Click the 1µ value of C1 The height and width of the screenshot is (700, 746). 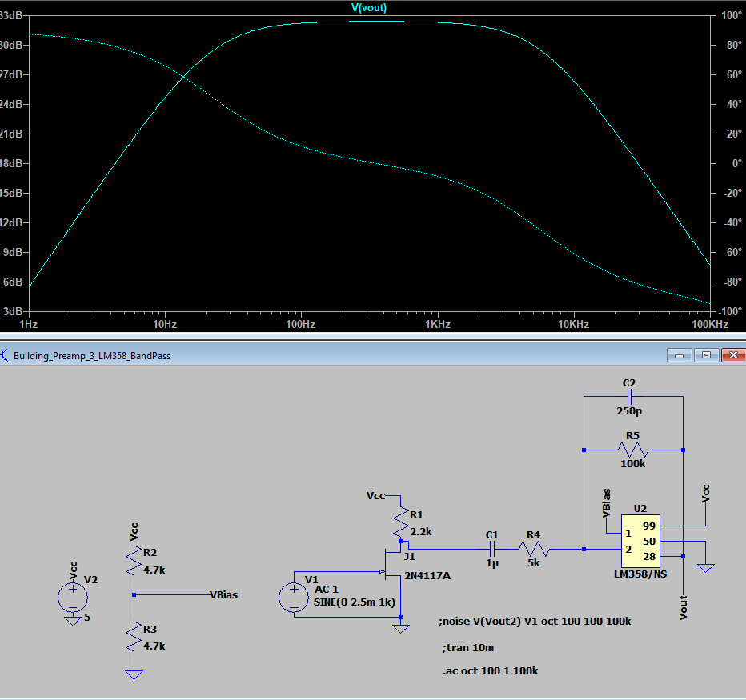point(492,563)
